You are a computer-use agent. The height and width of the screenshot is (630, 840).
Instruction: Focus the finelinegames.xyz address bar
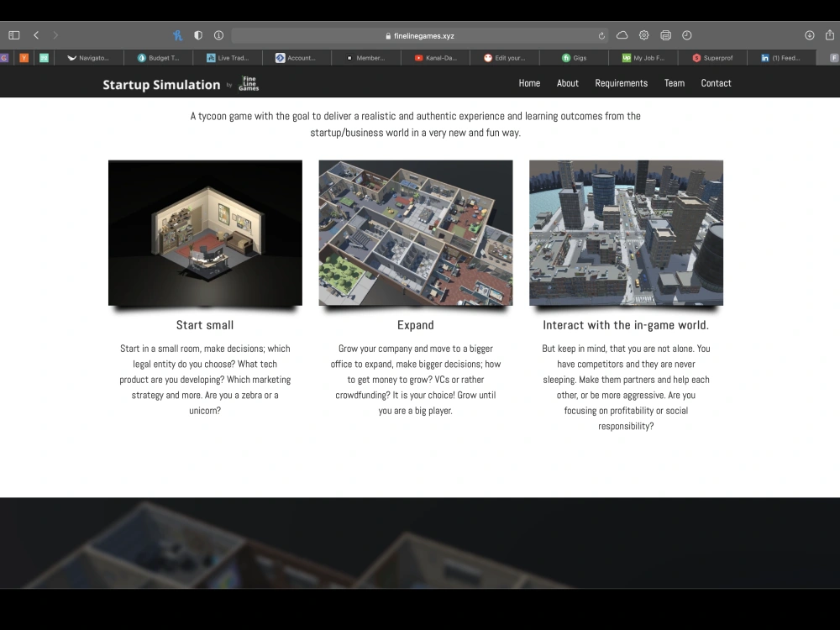[419, 35]
